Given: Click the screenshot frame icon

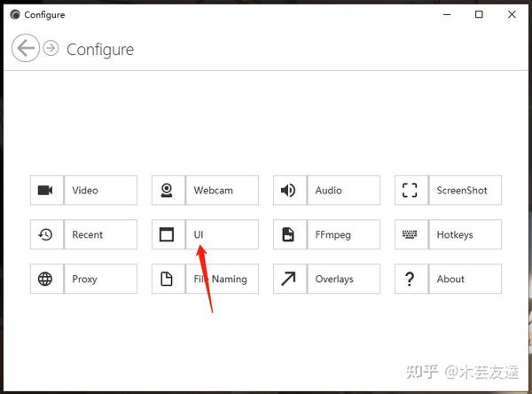Looking at the screenshot, I should (x=410, y=190).
